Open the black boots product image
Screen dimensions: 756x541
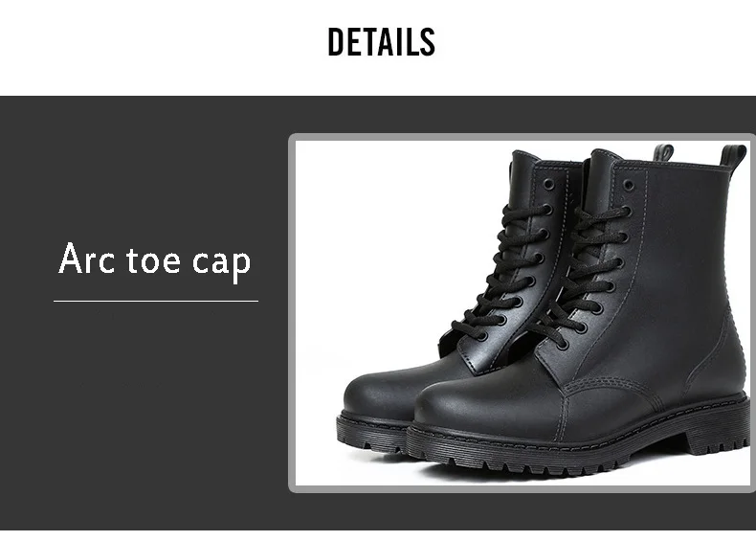click(x=524, y=313)
